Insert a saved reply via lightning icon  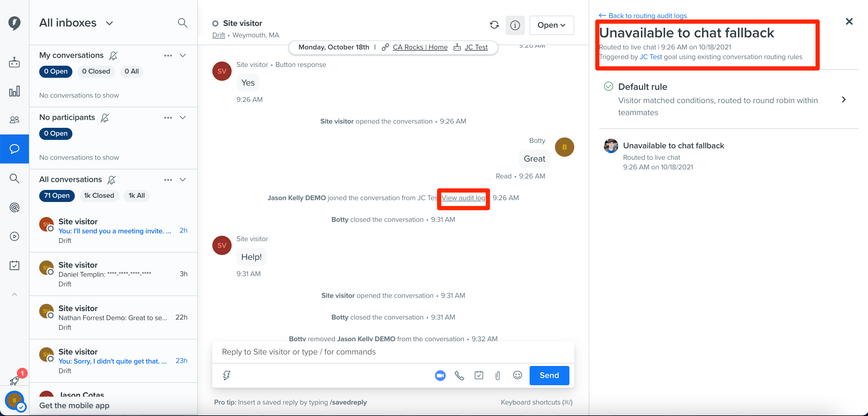pos(227,375)
